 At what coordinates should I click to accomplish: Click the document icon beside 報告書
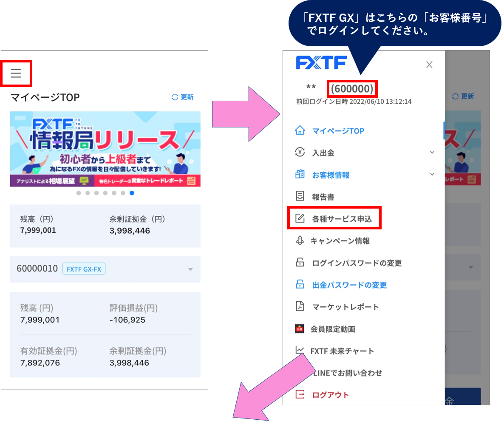300,196
